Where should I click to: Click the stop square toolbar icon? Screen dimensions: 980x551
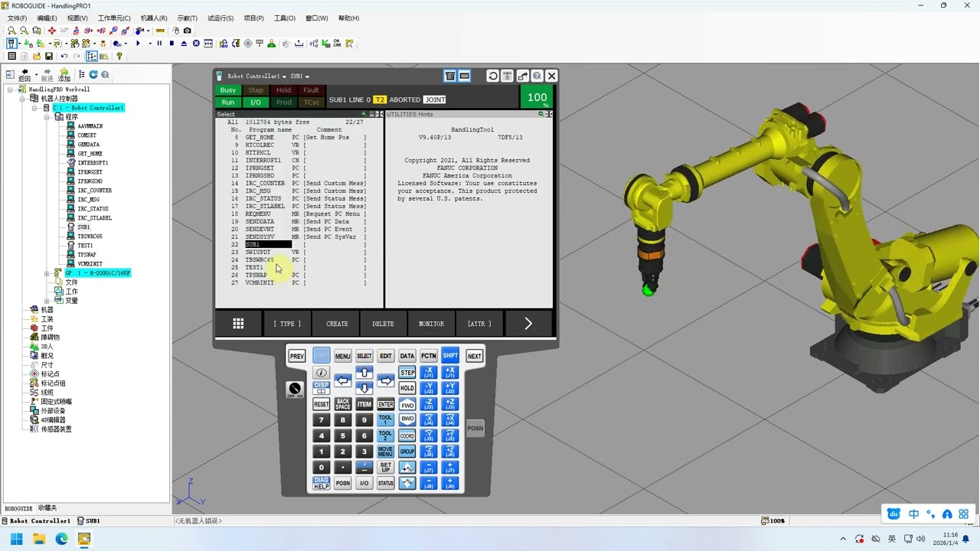tap(171, 44)
